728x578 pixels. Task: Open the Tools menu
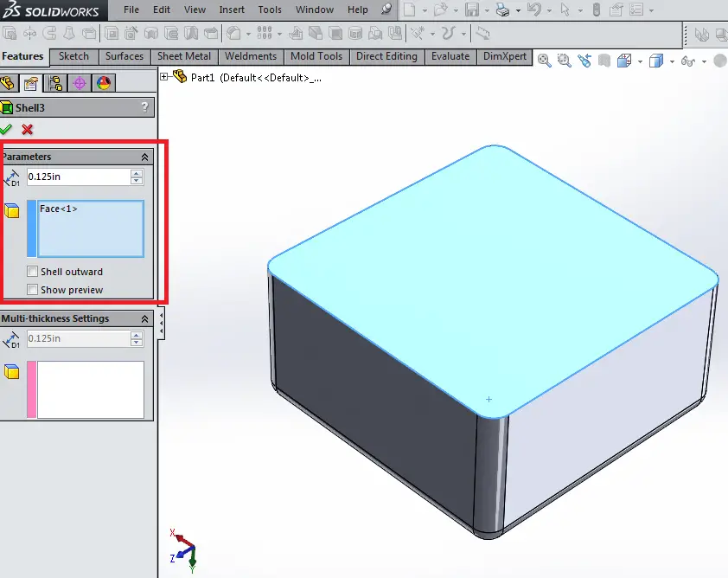270,10
